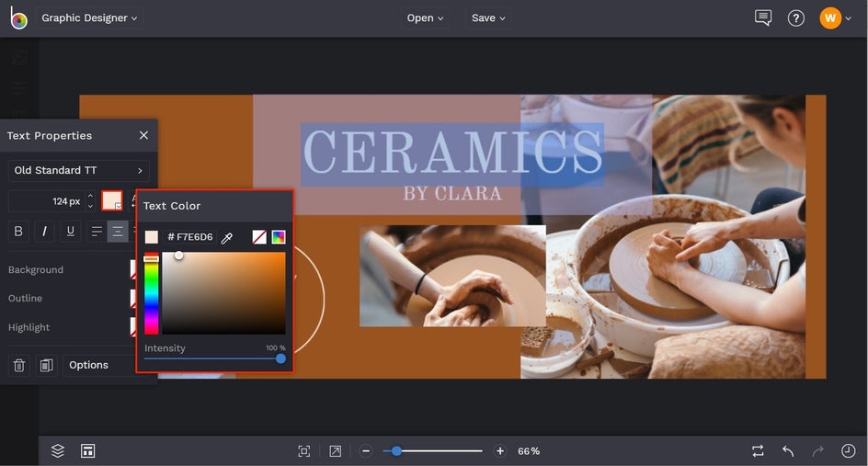Pick a color with the eyedropper tool
868x466 pixels.
[227, 238]
